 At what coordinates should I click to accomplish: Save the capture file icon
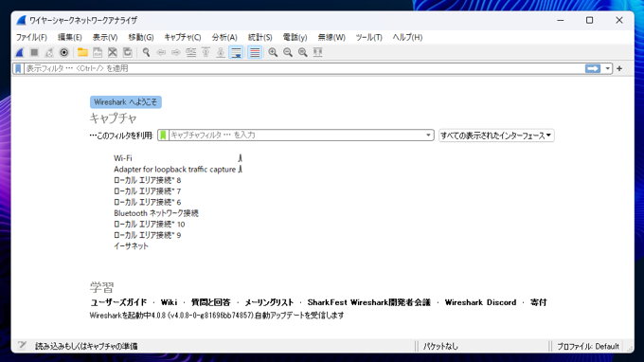[98, 53]
